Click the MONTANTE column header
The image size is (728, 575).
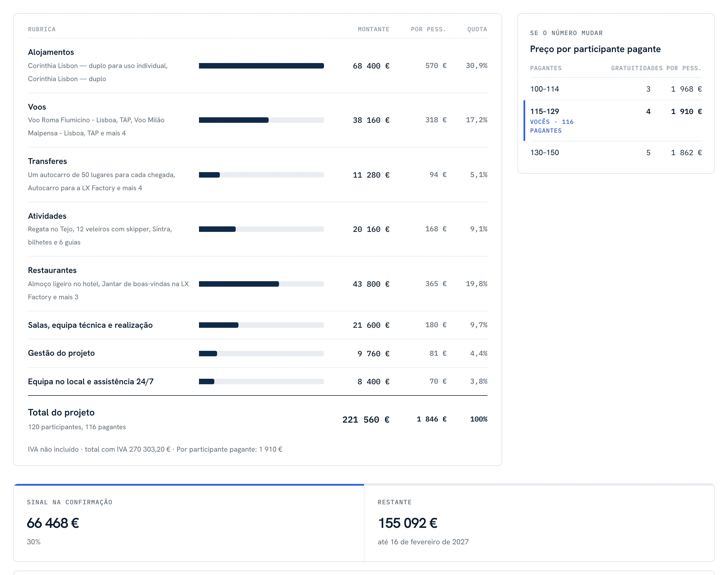coord(373,29)
